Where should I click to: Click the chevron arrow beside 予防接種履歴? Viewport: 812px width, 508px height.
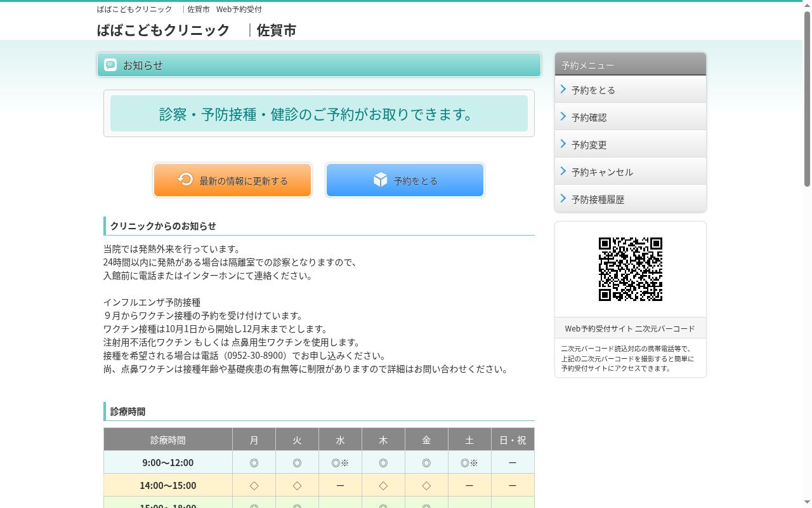coord(563,199)
